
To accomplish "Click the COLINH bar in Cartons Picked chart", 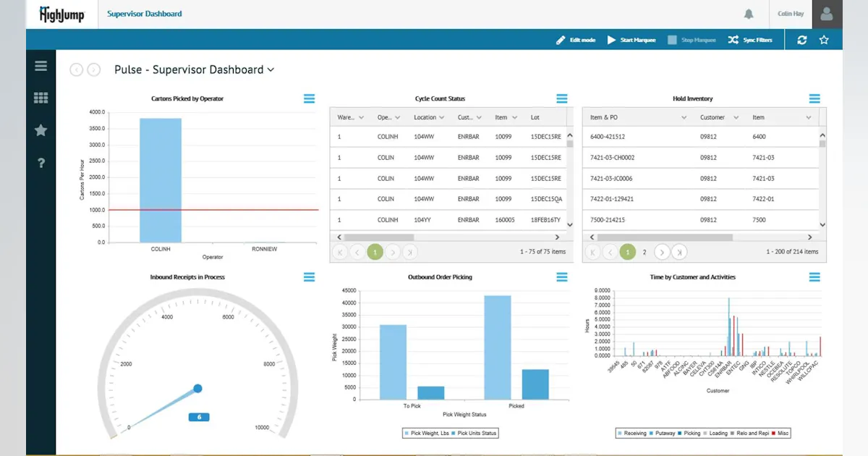I will tap(161, 180).
